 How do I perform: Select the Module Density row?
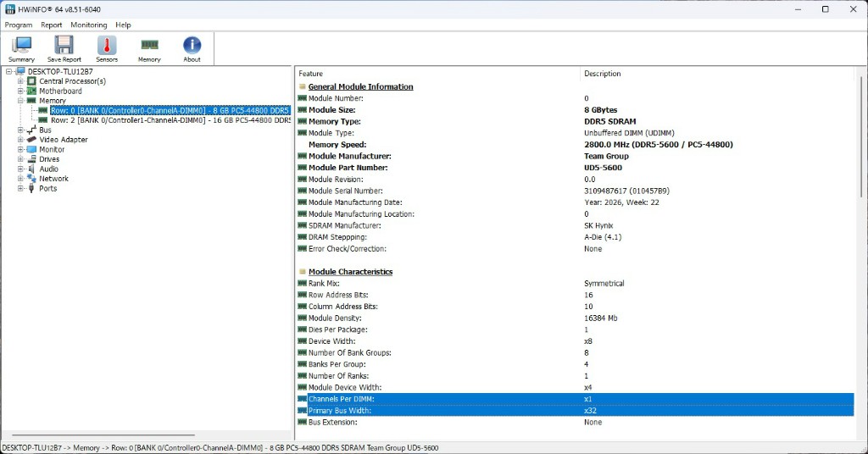576,318
